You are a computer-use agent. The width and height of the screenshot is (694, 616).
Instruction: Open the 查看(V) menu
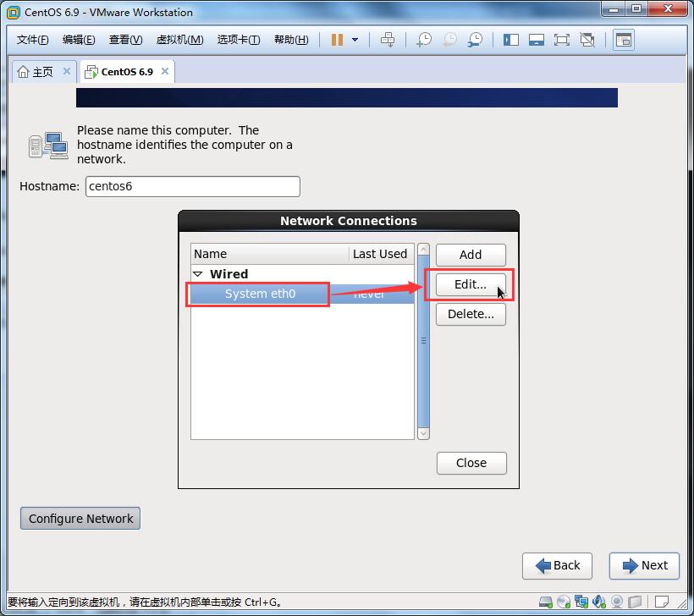[126, 40]
